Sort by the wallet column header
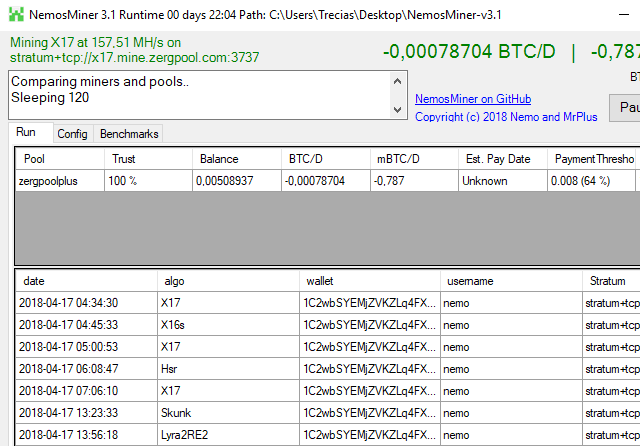The height and width of the screenshot is (446, 640). (x=370, y=281)
